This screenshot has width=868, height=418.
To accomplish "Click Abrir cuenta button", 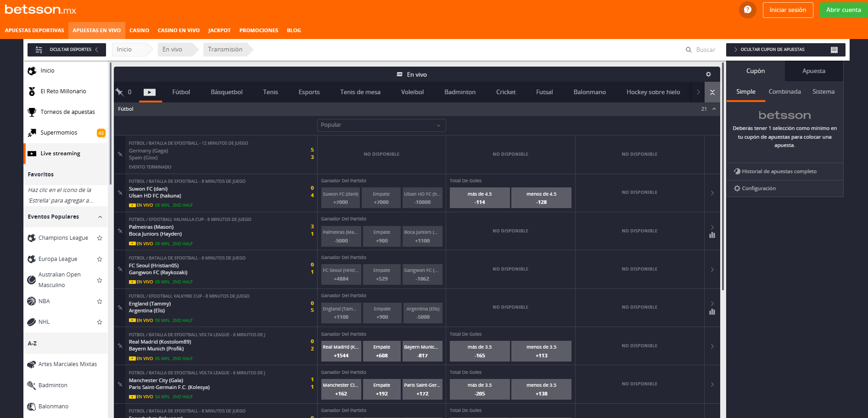I will click(x=843, y=10).
